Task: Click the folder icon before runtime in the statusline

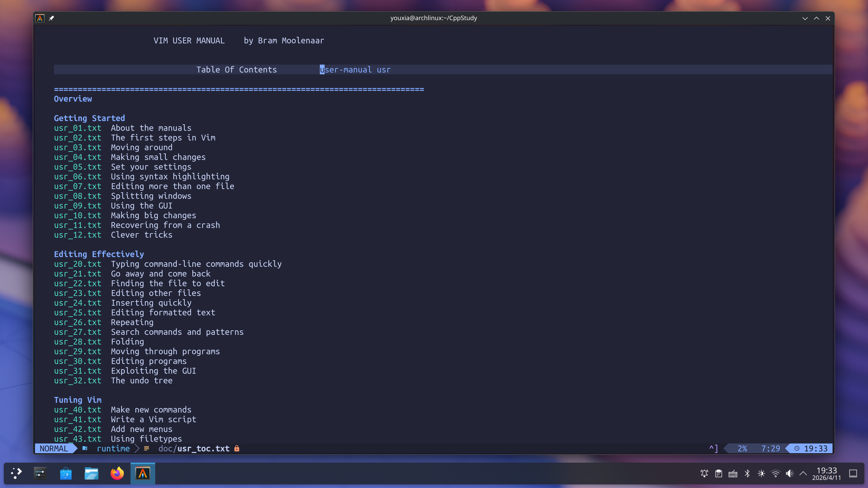Action: 85,448
